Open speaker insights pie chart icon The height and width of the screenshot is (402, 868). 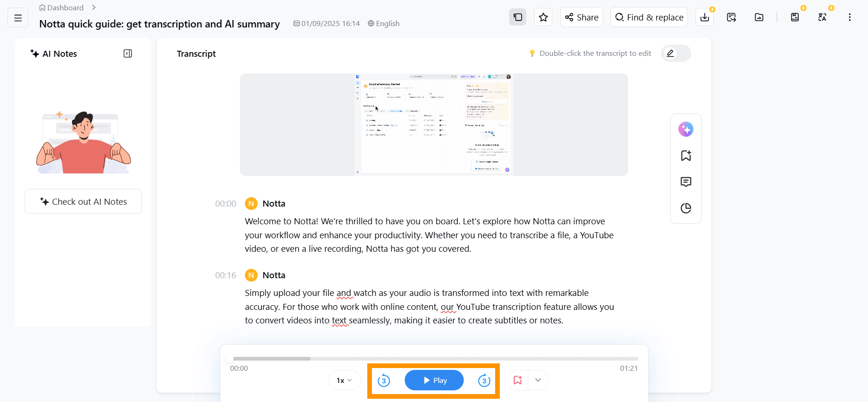coord(686,208)
